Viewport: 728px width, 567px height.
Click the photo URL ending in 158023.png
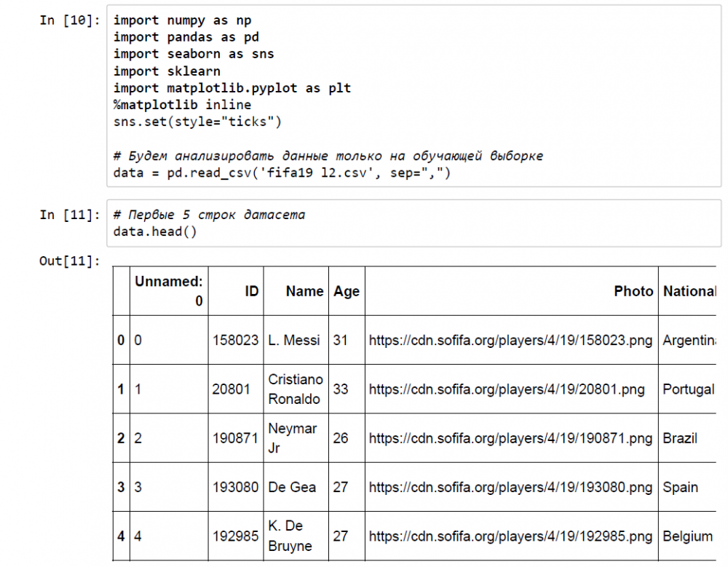[x=510, y=340]
